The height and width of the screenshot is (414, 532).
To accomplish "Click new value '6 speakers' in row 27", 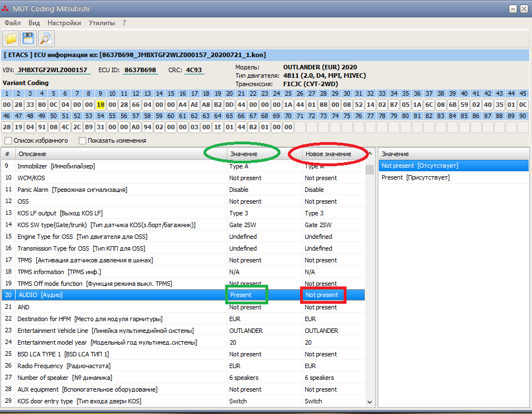I will (x=319, y=378).
